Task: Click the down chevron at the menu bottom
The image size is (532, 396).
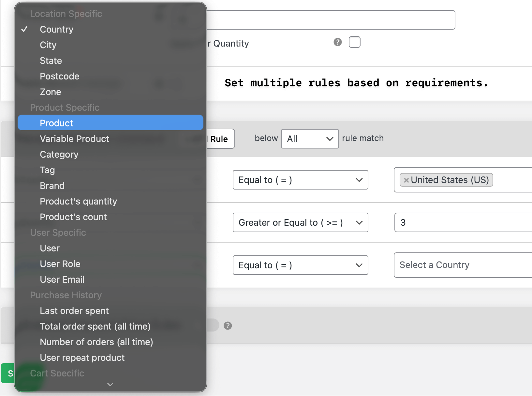Action: tap(110, 384)
